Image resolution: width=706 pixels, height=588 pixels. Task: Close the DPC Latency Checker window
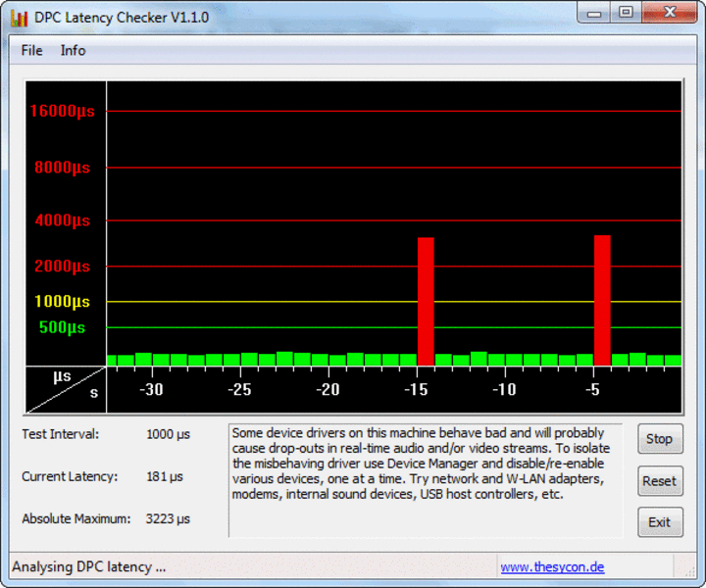670,13
